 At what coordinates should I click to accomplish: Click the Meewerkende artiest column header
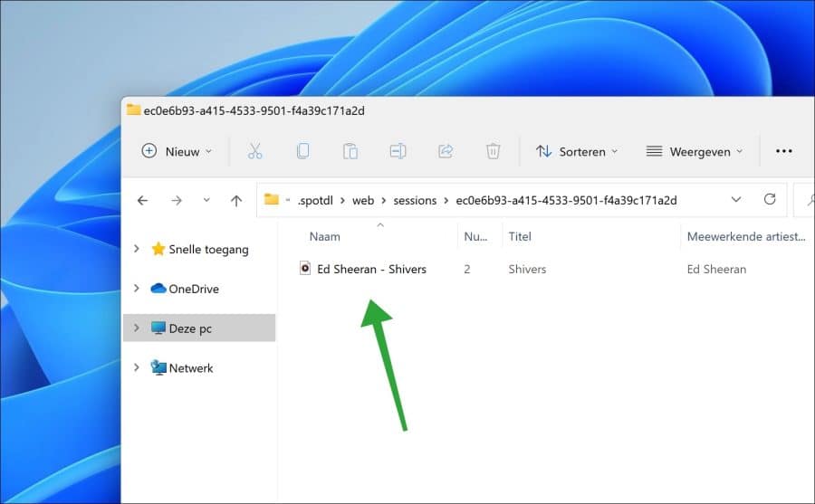746,237
